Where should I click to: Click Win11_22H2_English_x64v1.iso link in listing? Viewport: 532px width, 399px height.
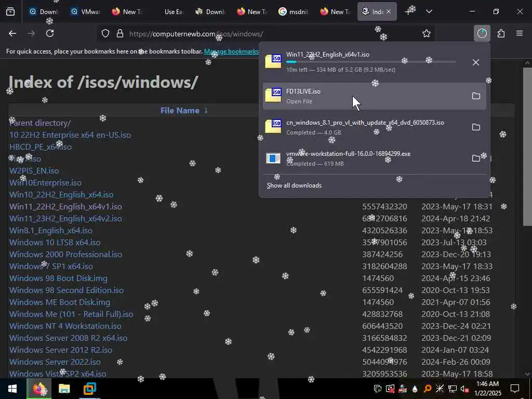click(x=65, y=207)
